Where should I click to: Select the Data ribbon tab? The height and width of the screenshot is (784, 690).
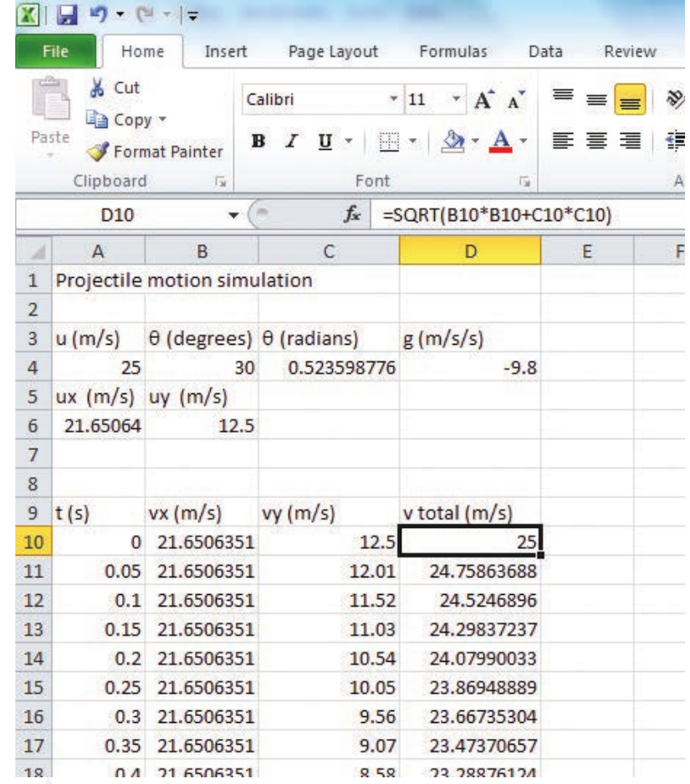click(545, 51)
